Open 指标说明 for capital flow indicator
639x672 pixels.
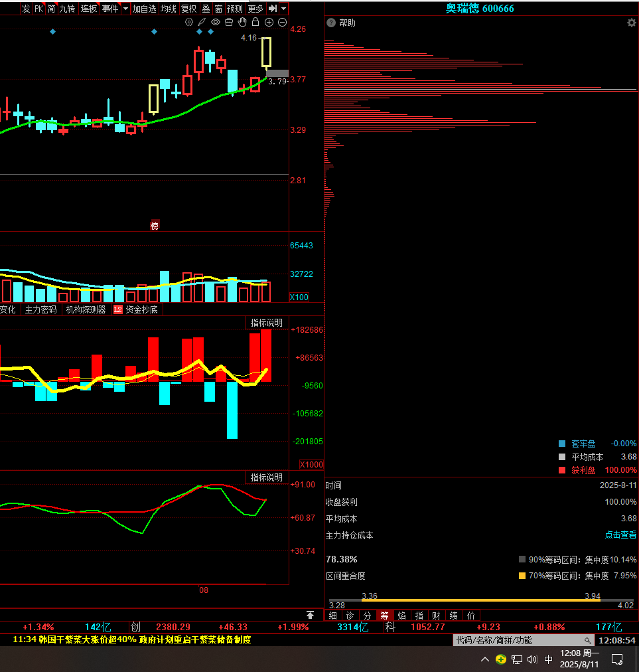[266, 323]
